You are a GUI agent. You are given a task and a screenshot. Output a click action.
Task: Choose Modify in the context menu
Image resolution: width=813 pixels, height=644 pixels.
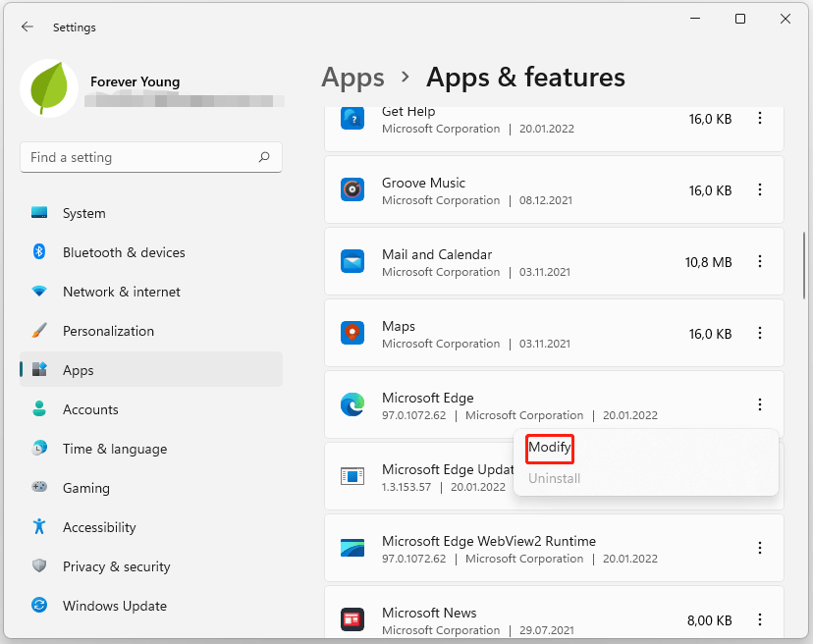(550, 447)
